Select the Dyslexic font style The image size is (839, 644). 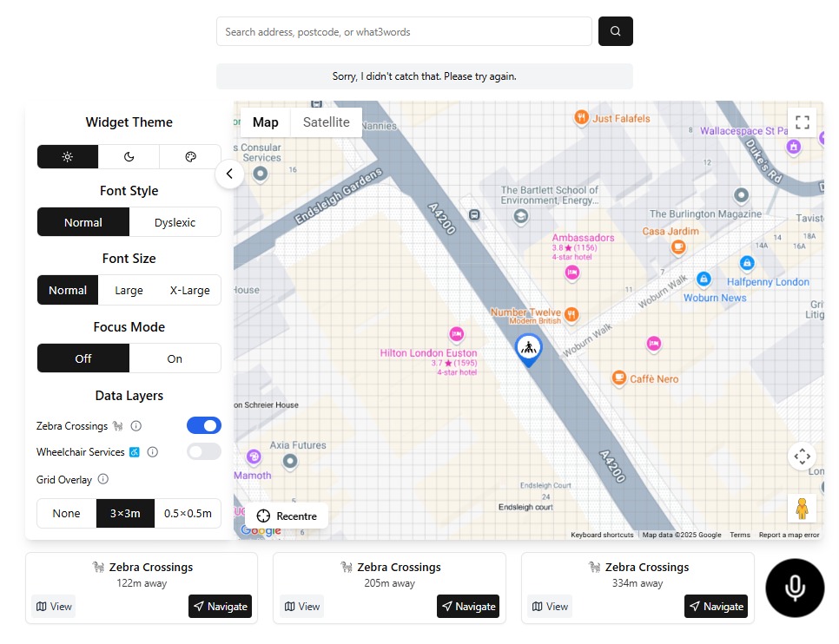pyautogui.click(x=175, y=222)
